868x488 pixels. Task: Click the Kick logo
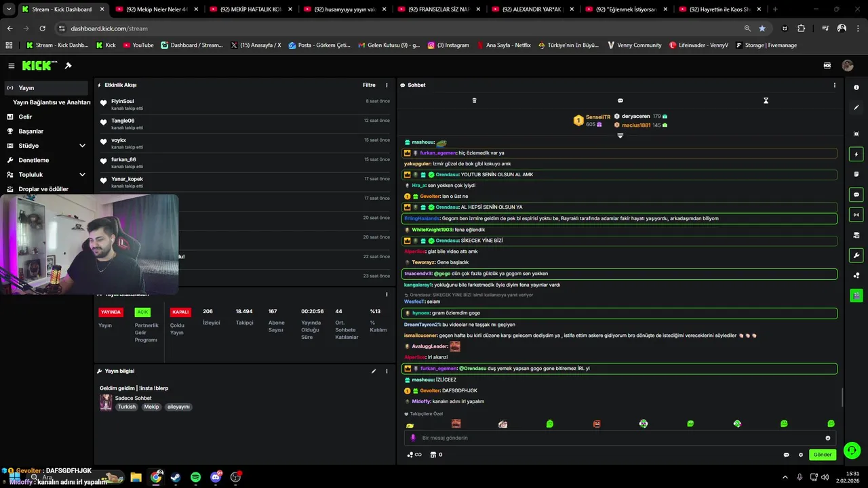coord(37,66)
